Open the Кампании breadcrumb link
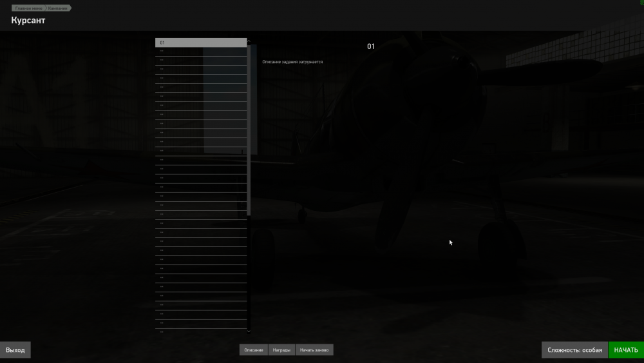This screenshot has width=644, height=363. click(x=58, y=8)
